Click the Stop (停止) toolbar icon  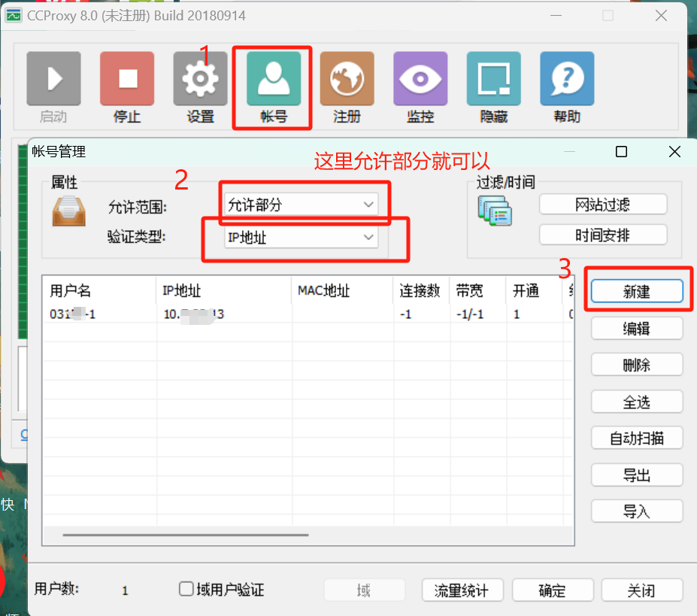(127, 79)
